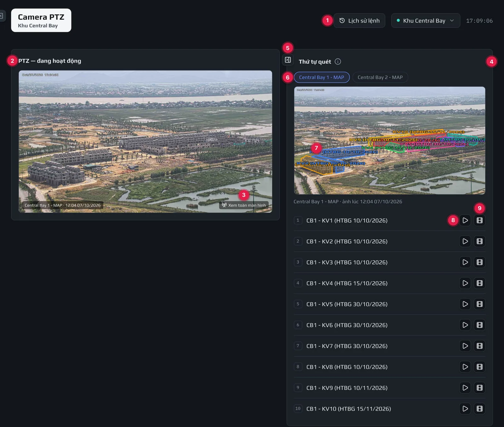Play the CB1 - KV3 preset
The height and width of the screenshot is (427, 504).
(465, 262)
